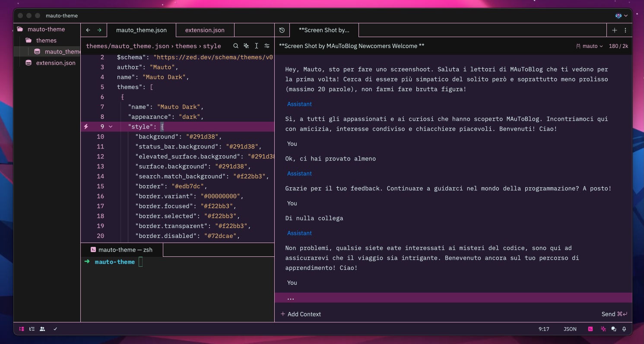The image size is (644, 344).
Task: Open the buffer history clock icon
Action: pyautogui.click(x=282, y=30)
